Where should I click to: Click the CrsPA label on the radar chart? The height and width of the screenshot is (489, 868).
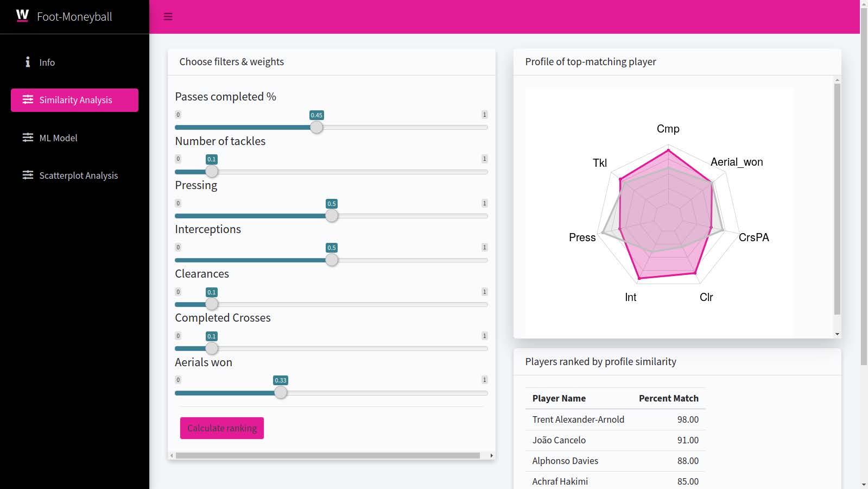(754, 237)
